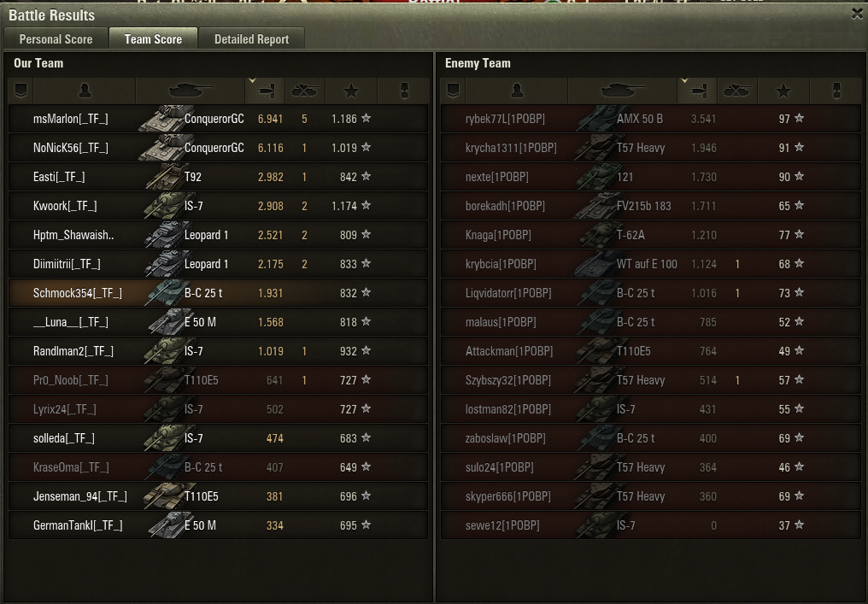
Task: Select the Team Score tab
Action: pos(153,38)
